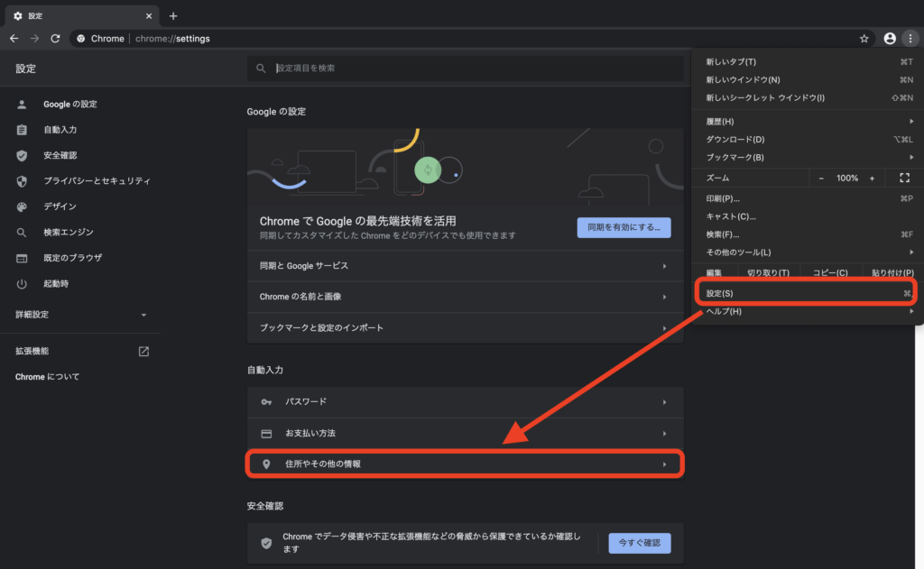924x569 pixels.
Task: Click the forward navigation arrow
Action: point(35,38)
